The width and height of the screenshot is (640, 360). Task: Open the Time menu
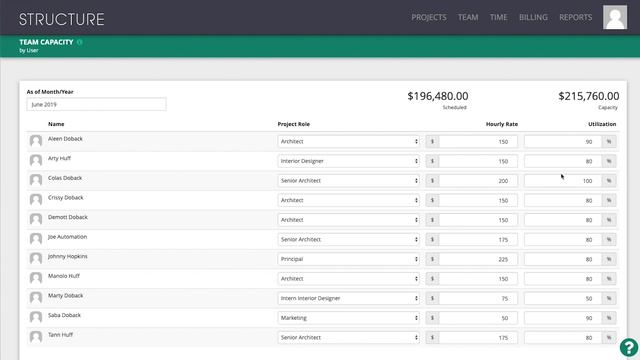coord(498,18)
